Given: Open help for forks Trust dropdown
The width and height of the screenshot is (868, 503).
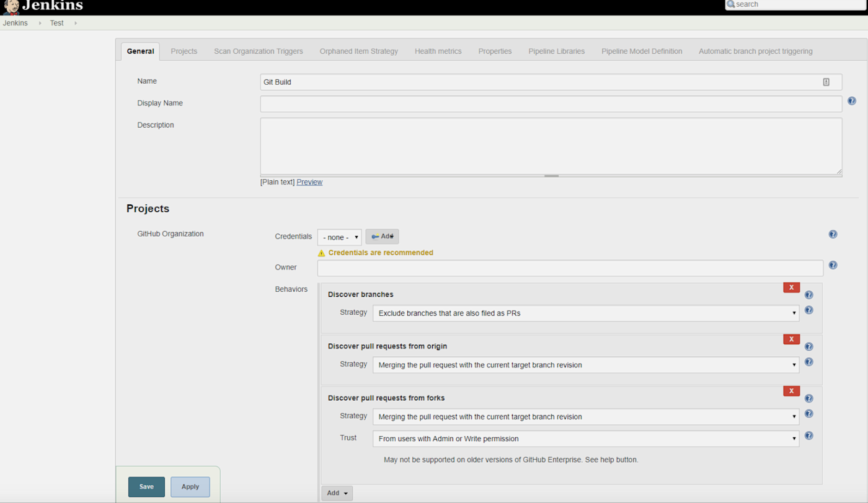Looking at the screenshot, I should pos(808,435).
